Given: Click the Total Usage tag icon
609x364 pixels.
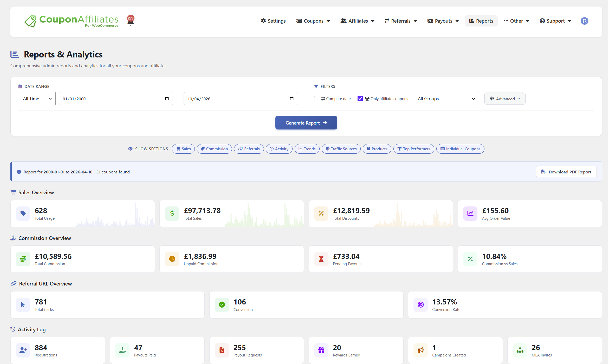Looking at the screenshot, I should click(x=23, y=213).
